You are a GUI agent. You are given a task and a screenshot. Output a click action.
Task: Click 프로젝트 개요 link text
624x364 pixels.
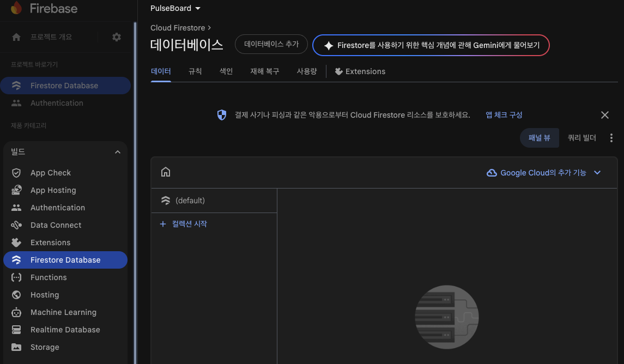pyautogui.click(x=51, y=37)
